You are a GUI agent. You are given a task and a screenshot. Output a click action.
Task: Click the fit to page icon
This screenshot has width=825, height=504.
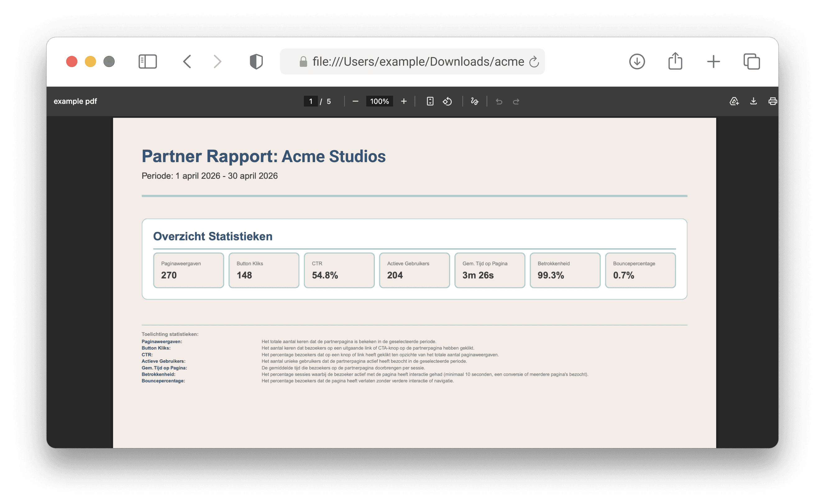tap(430, 101)
